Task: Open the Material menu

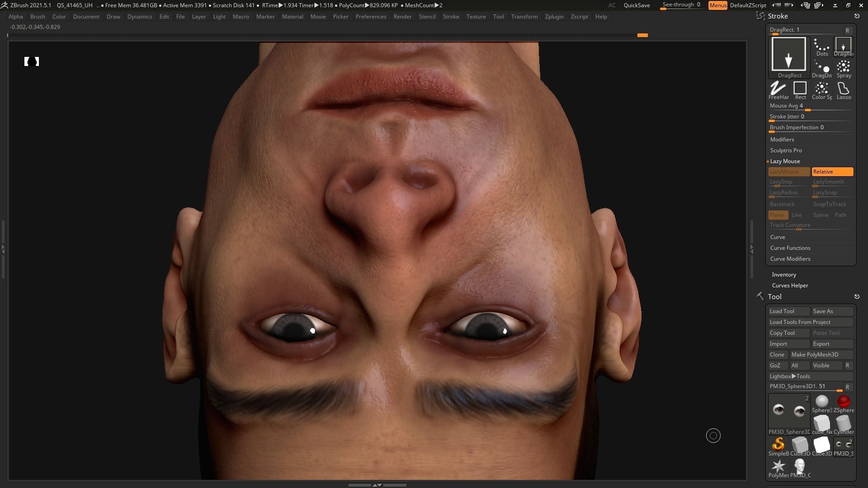Action: [x=292, y=17]
